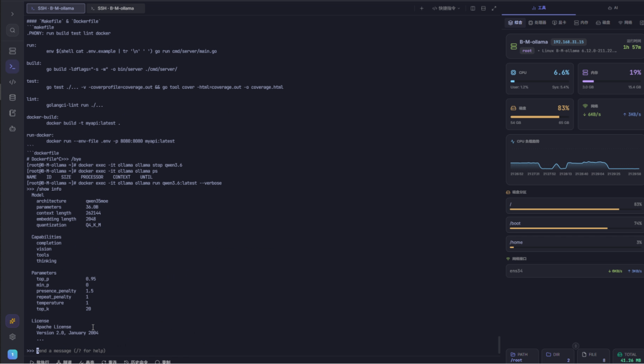Viewport: 644px width, 364px height.
Task: Click the CPU usage card icon
Action: 513,73
